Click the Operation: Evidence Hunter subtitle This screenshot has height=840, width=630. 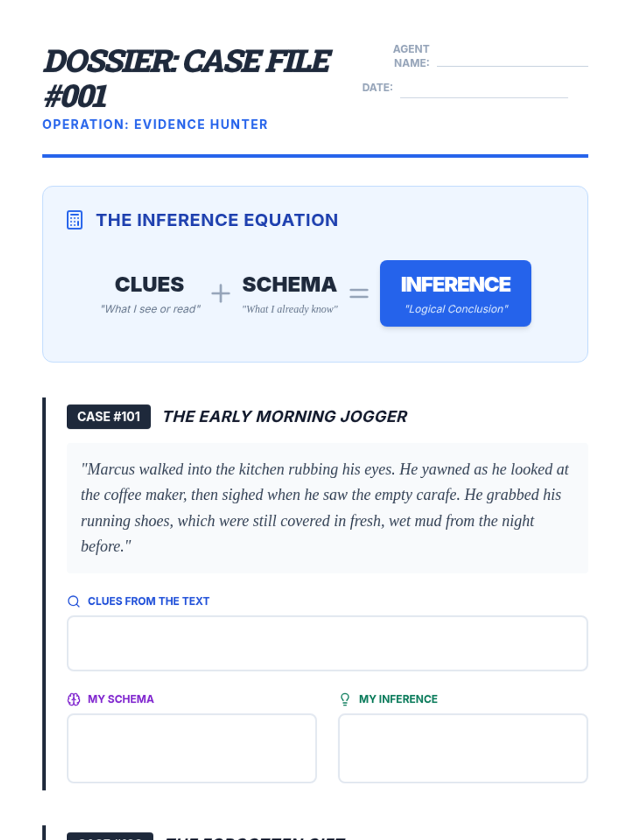pos(155,124)
